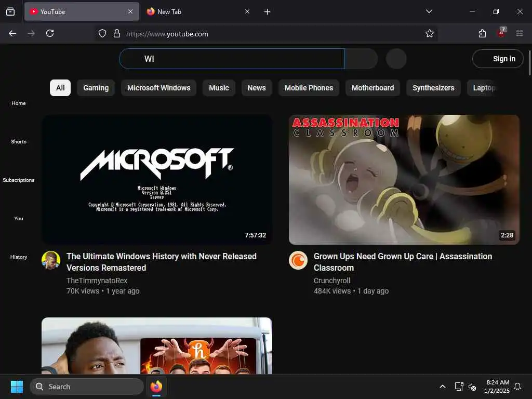The width and height of the screenshot is (532, 399).
Task: Go to Home in the sidebar
Action: tap(19, 103)
